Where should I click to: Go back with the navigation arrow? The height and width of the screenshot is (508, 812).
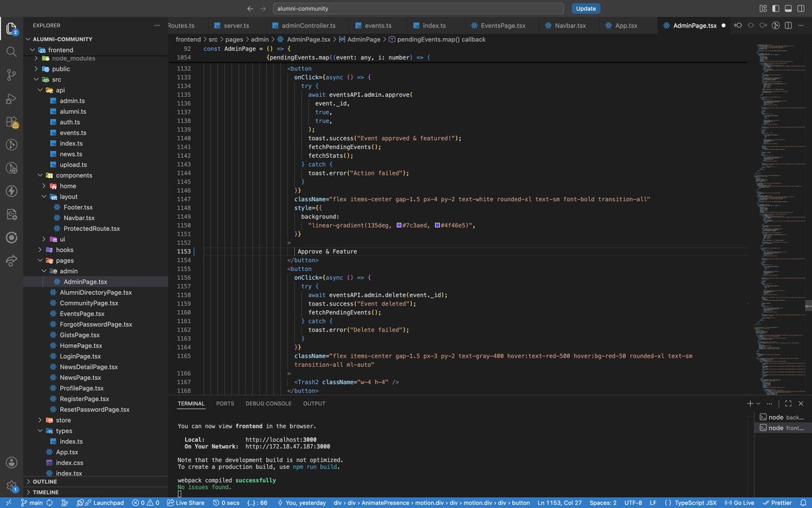coord(250,9)
